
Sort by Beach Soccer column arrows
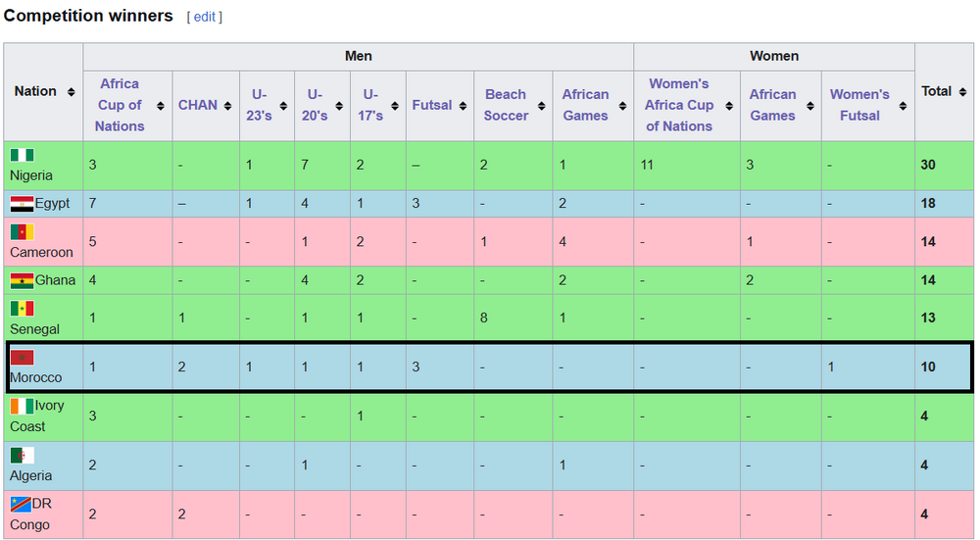pyautogui.click(x=541, y=106)
